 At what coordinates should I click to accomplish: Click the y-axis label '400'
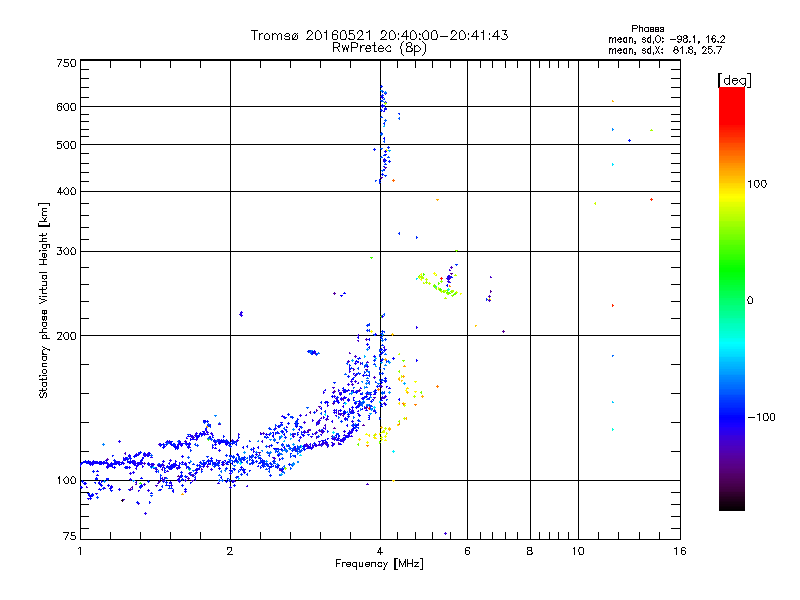[66, 192]
